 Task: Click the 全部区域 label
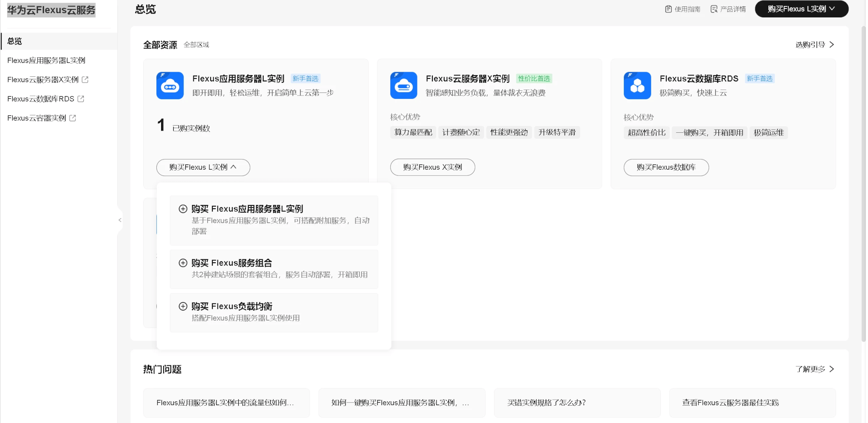(x=196, y=45)
